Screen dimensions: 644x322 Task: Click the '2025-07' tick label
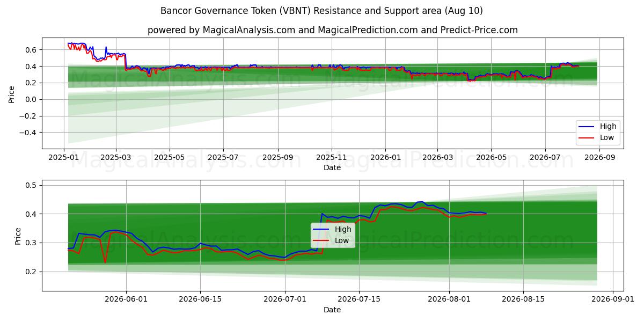coord(223,157)
